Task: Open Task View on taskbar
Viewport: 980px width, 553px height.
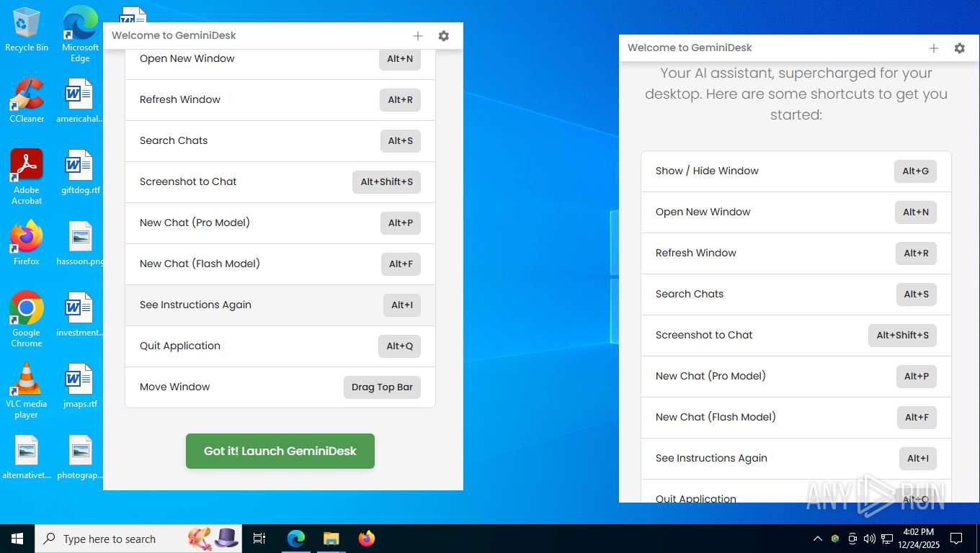Action: pos(259,539)
